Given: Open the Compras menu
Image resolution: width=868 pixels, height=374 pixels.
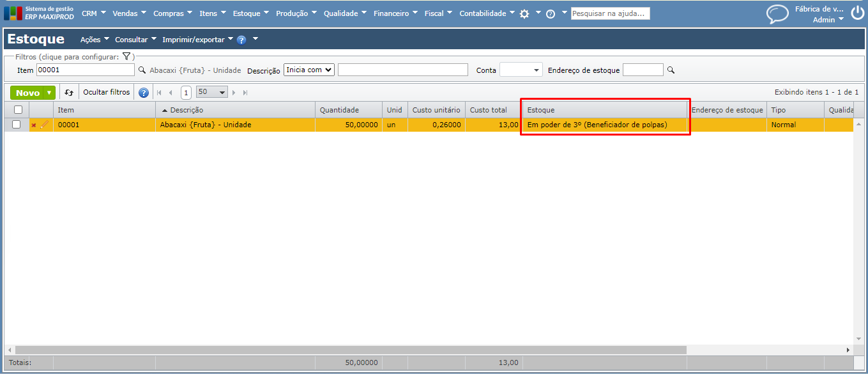Looking at the screenshot, I should [x=174, y=13].
